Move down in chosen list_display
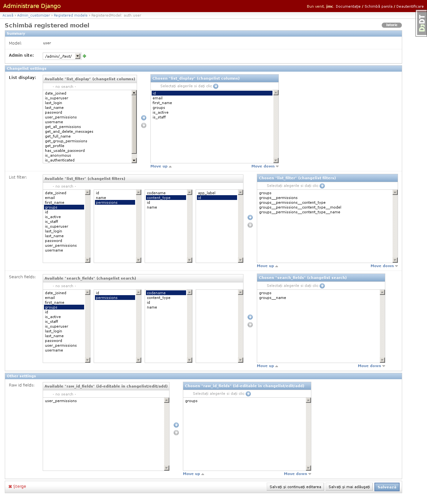This screenshot has width=427, height=504. point(265,166)
